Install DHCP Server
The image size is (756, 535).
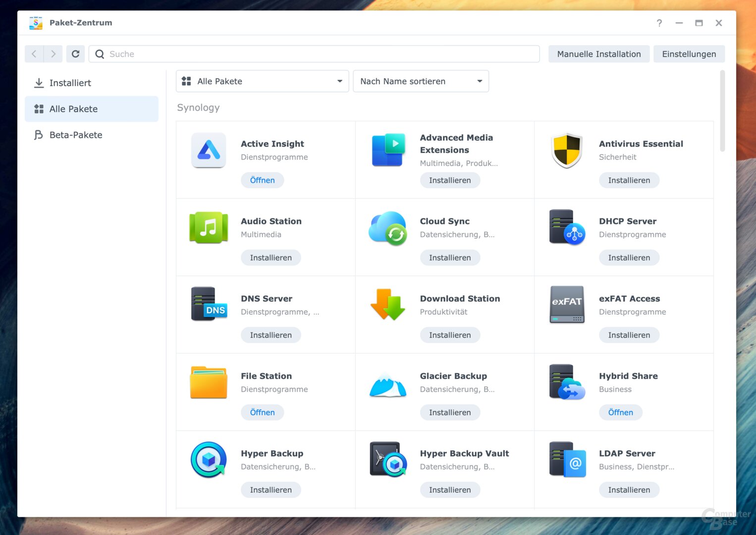coord(629,258)
